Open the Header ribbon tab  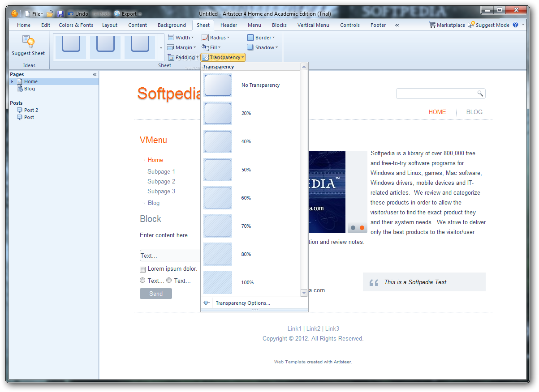pyautogui.click(x=229, y=25)
